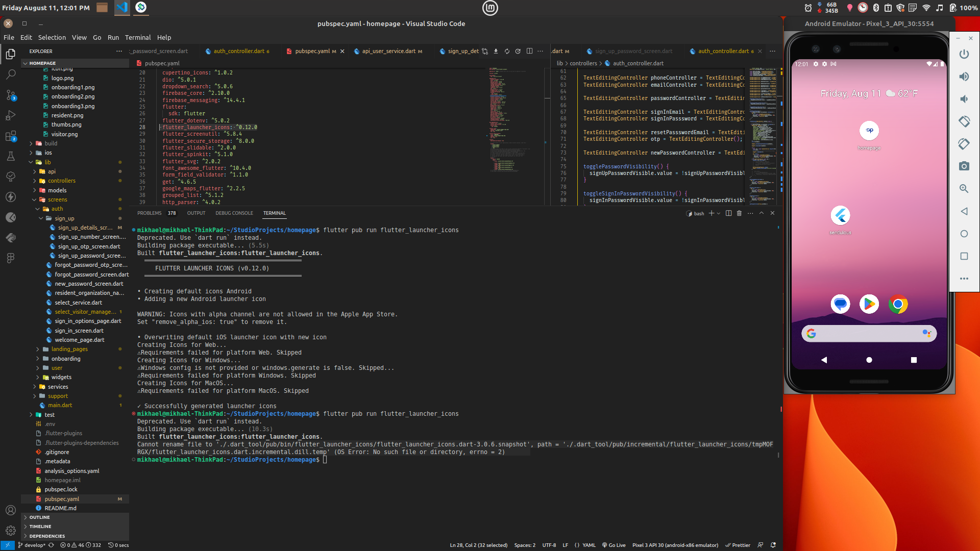
Task: Open the Source Control view
Action: [10, 95]
